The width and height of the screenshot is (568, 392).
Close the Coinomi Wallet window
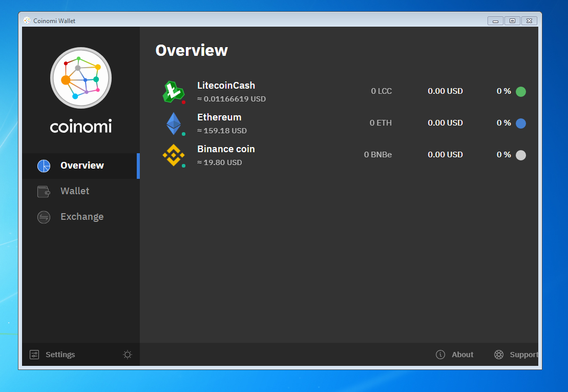coord(529,21)
